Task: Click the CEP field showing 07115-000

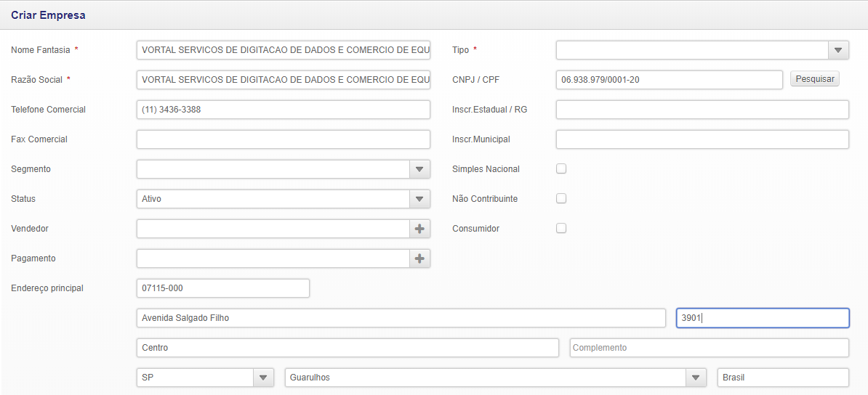Action: coord(222,288)
